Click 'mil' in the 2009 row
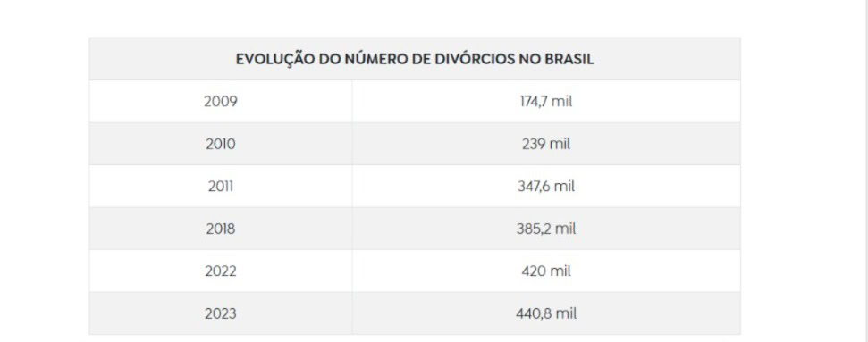The height and width of the screenshot is (342, 868). [x=562, y=101]
